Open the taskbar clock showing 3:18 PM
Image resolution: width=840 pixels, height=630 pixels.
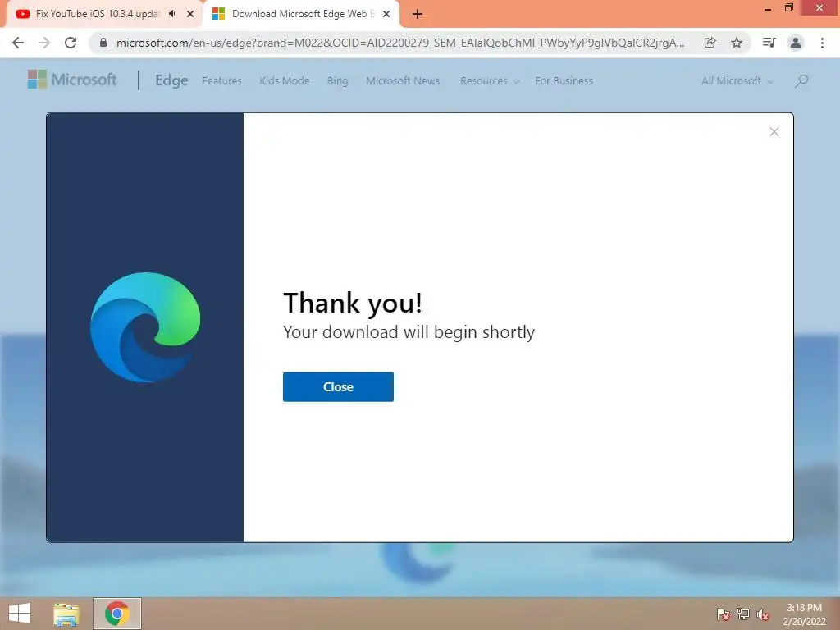pyautogui.click(x=804, y=614)
